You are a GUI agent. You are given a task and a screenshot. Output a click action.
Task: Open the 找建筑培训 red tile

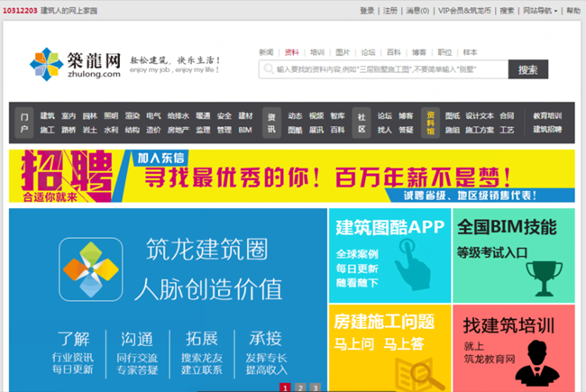(x=514, y=348)
